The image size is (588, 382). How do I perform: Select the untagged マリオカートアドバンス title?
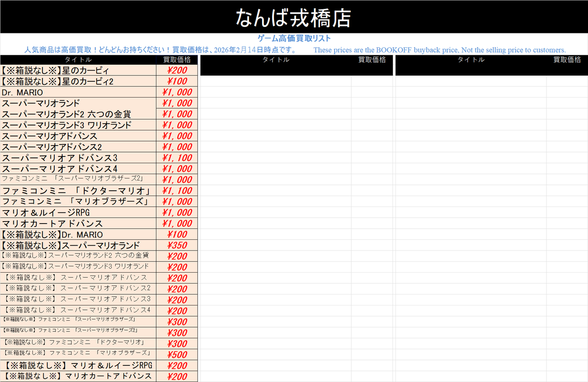(78, 224)
